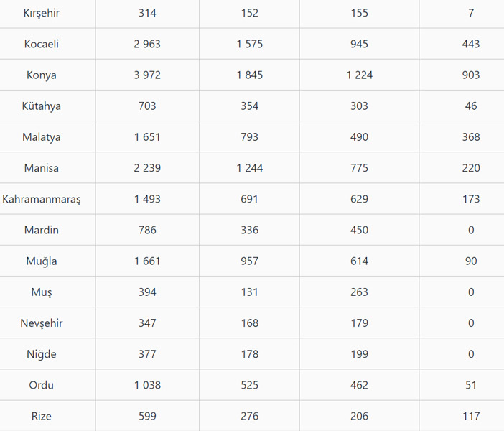
Task: Select the Konya value 903
Action: [x=471, y=75]
